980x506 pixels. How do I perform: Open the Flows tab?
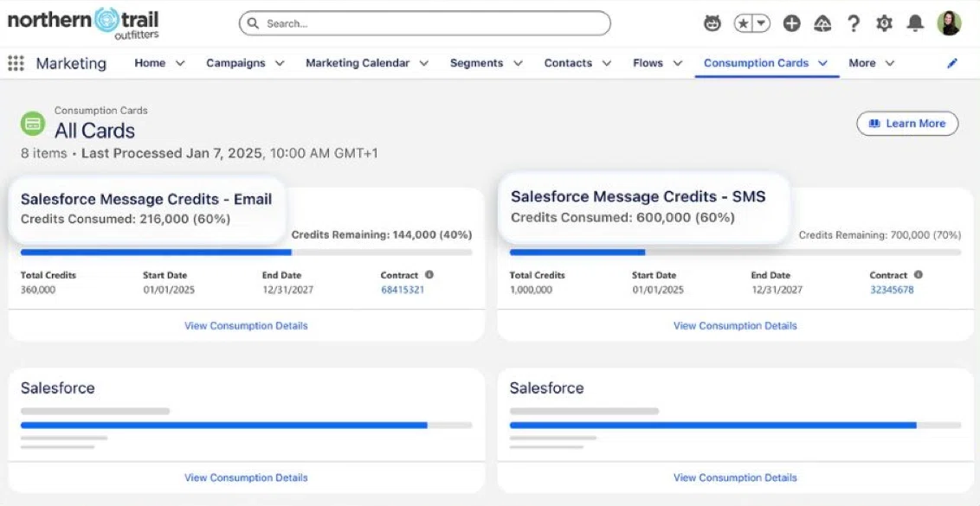(x=648, y=63)
